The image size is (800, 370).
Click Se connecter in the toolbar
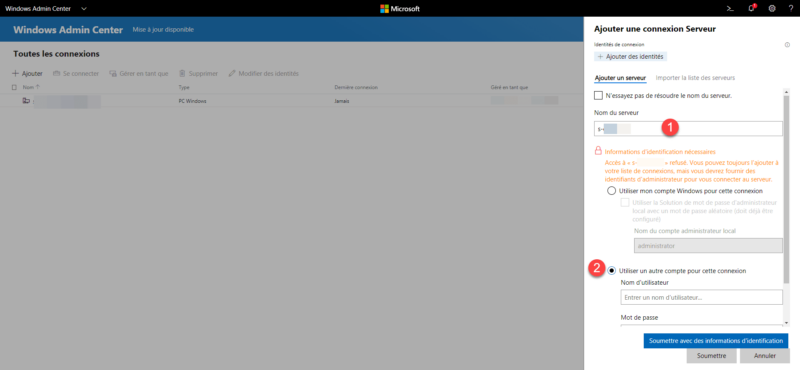(x=76, y=73)
